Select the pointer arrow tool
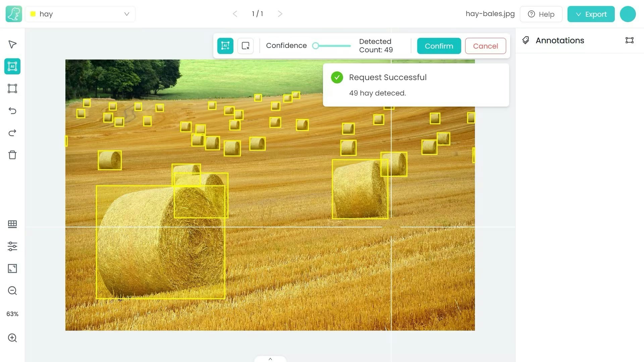 12,44
